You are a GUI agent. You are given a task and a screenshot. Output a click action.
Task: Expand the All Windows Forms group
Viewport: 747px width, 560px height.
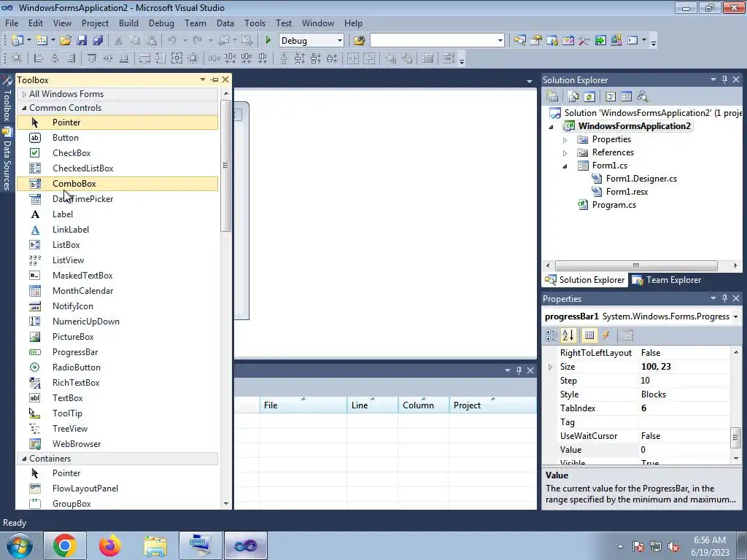[x=24, y=94]
